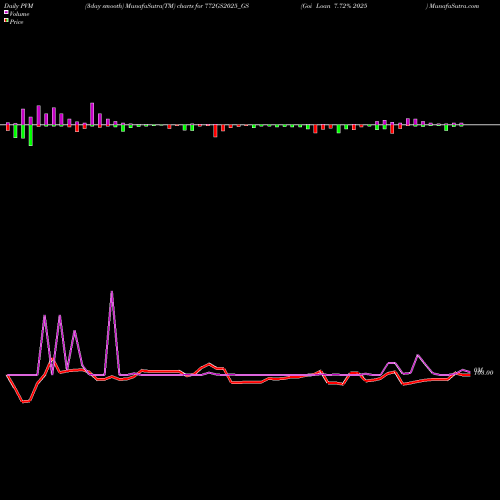The image size is (500, 500).
Task: Click the price value label at line end
Action: click(484, 373)
